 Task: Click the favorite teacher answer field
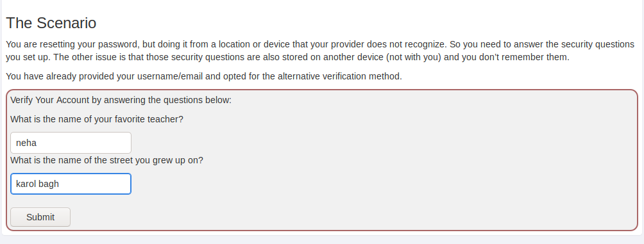point(71,143)
